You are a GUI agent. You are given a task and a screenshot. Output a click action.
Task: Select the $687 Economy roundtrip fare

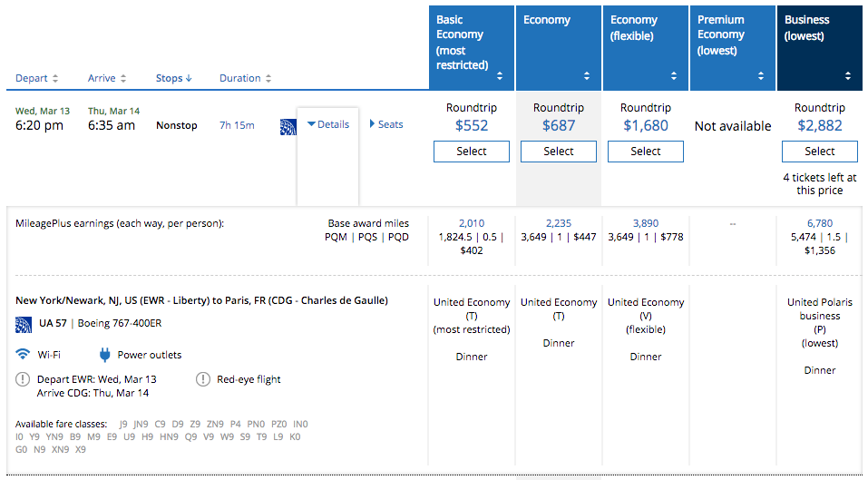[559, 152]
